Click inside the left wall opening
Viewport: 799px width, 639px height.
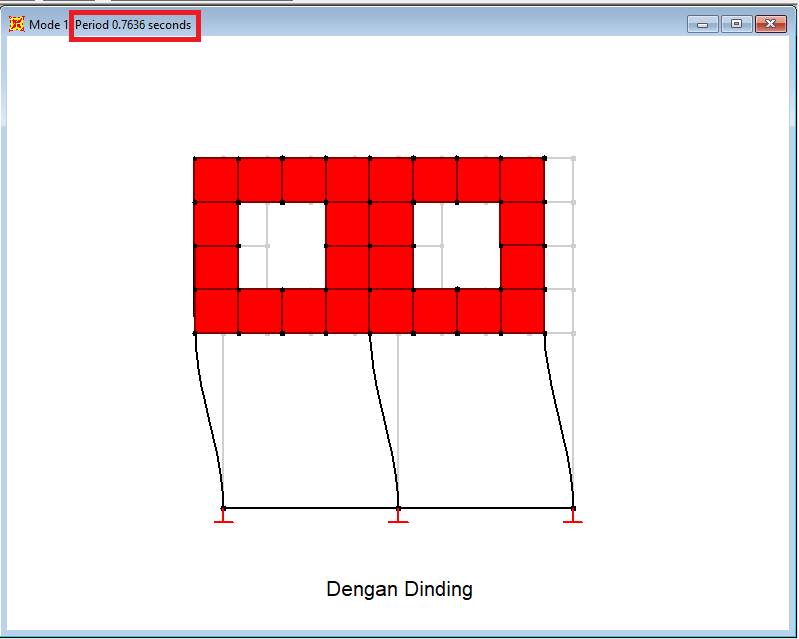(x=282, y=245)
